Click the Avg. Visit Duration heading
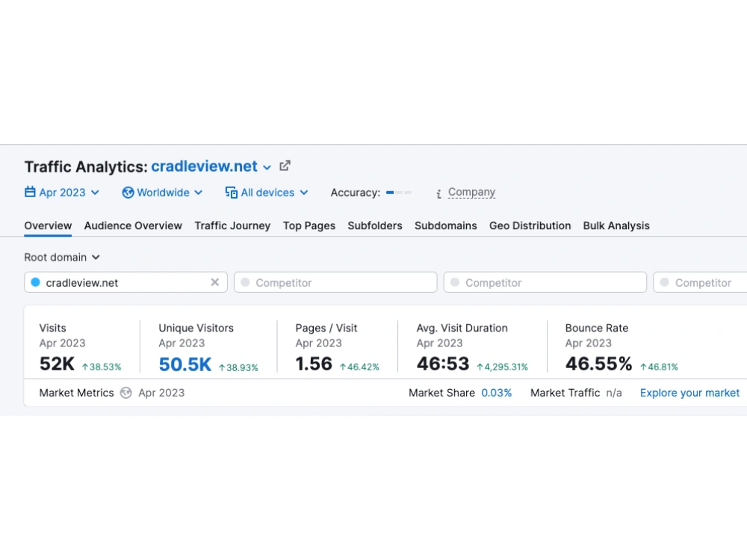 point(462,328)
